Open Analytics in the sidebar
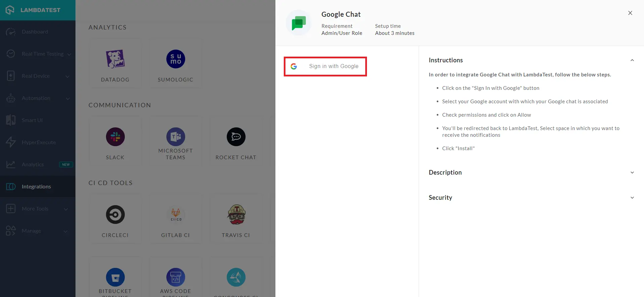Viewport: 644px width, 297px height. click(x=33, y=165)
